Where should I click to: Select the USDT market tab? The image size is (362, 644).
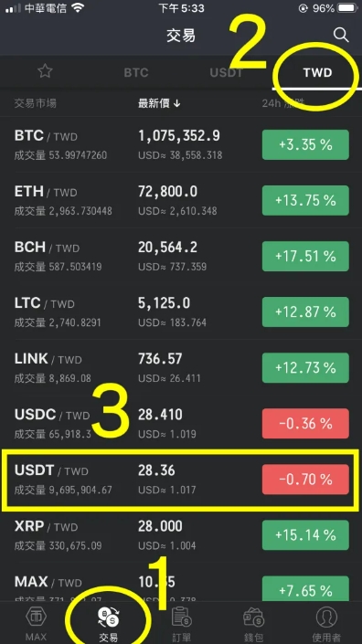(226, 73)
